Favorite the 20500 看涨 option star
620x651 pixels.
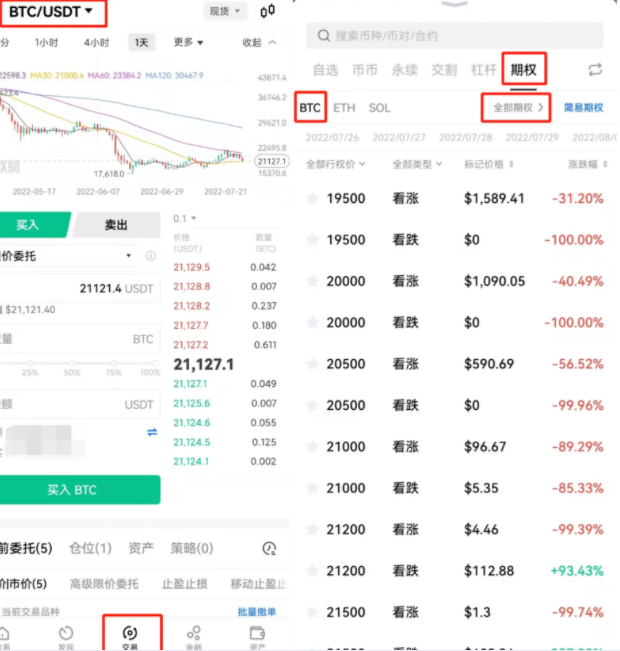click(x=312, y=364)
